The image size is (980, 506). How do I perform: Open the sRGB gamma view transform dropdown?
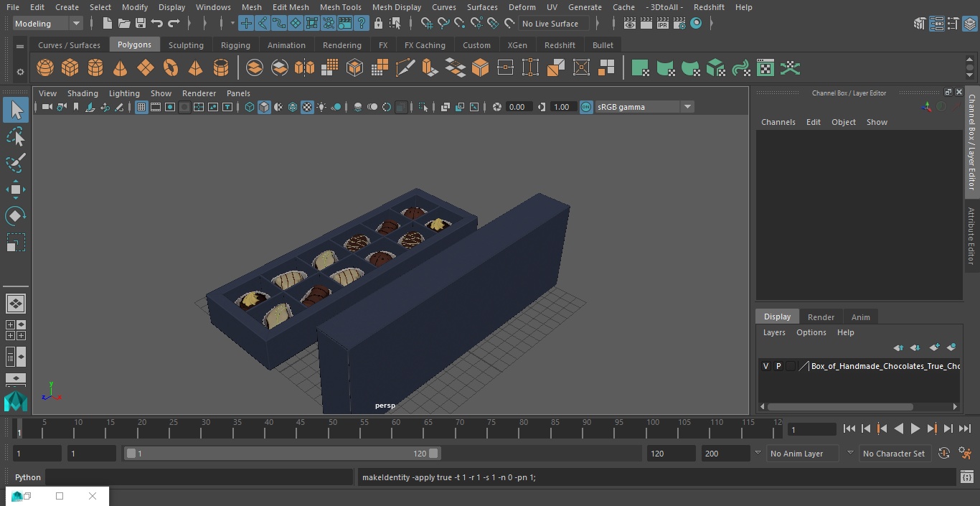coord(644,107)
